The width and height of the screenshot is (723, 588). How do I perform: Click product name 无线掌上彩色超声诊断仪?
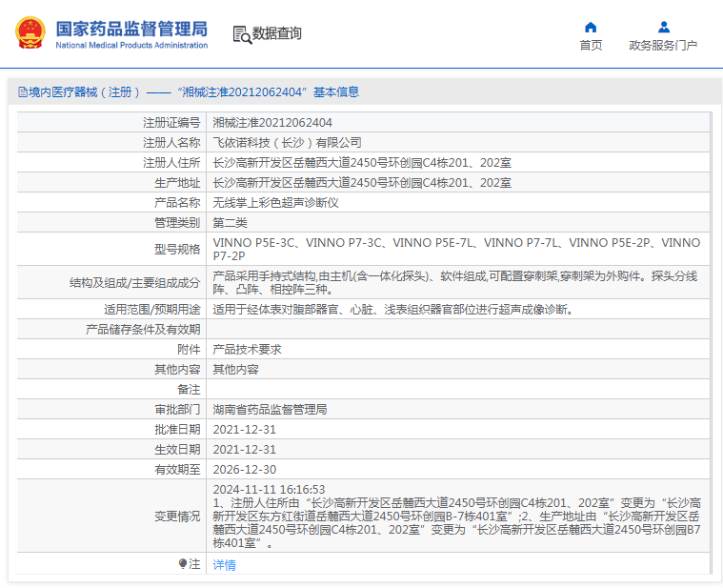click(275, 203)
